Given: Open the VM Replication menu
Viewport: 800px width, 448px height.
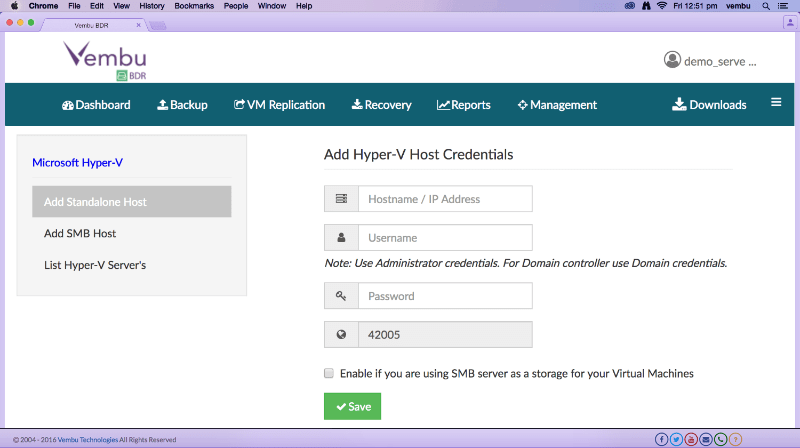Looking at the screenshot, I should 279,105.
